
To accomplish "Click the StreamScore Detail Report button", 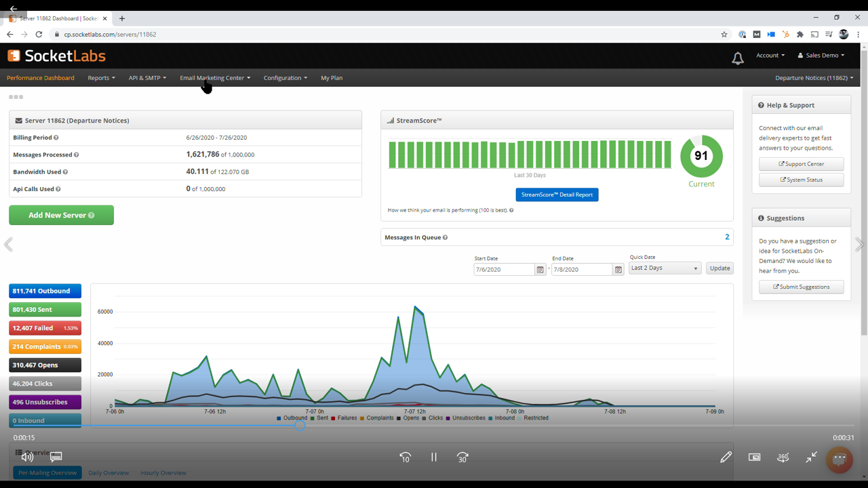I will point(557,195).
